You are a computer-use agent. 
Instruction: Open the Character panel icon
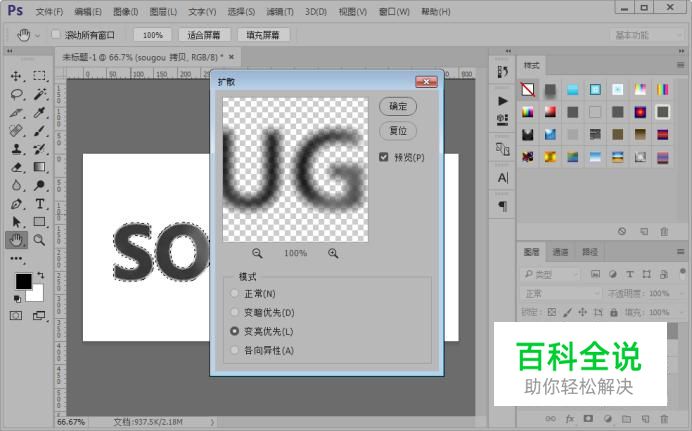point(503,178)
